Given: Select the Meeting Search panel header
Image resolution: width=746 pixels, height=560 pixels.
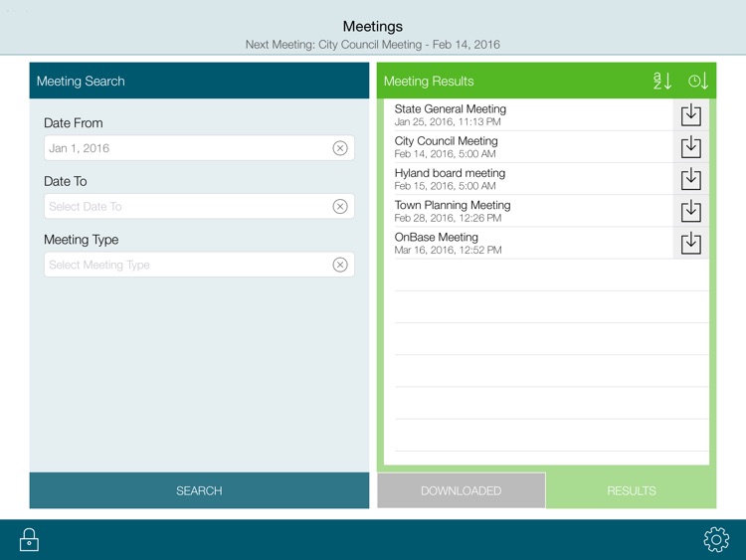Looking at the screenshot, I should click(x=199, y=81).
